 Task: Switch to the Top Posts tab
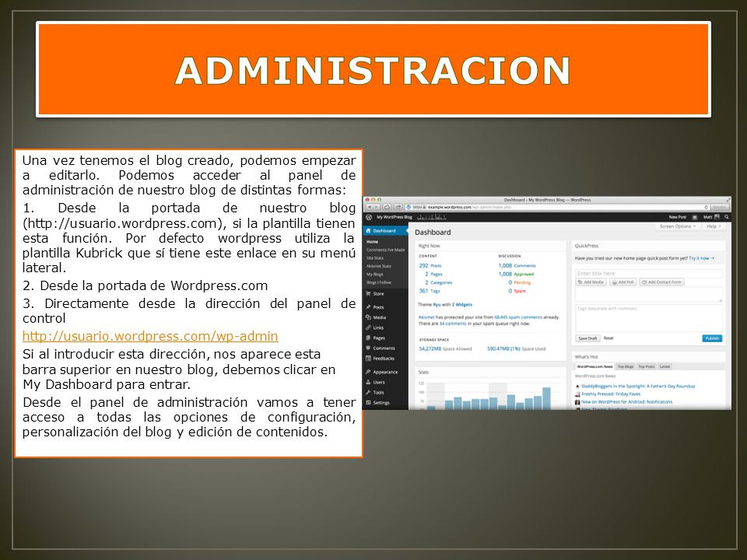pyautogui.click(x=647, y=366)
